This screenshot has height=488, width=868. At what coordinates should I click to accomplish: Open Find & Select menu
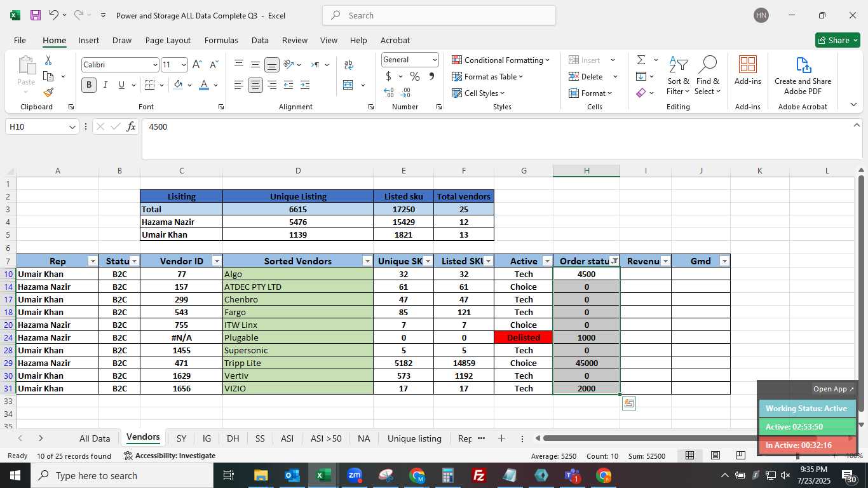[x=707, y=75]
